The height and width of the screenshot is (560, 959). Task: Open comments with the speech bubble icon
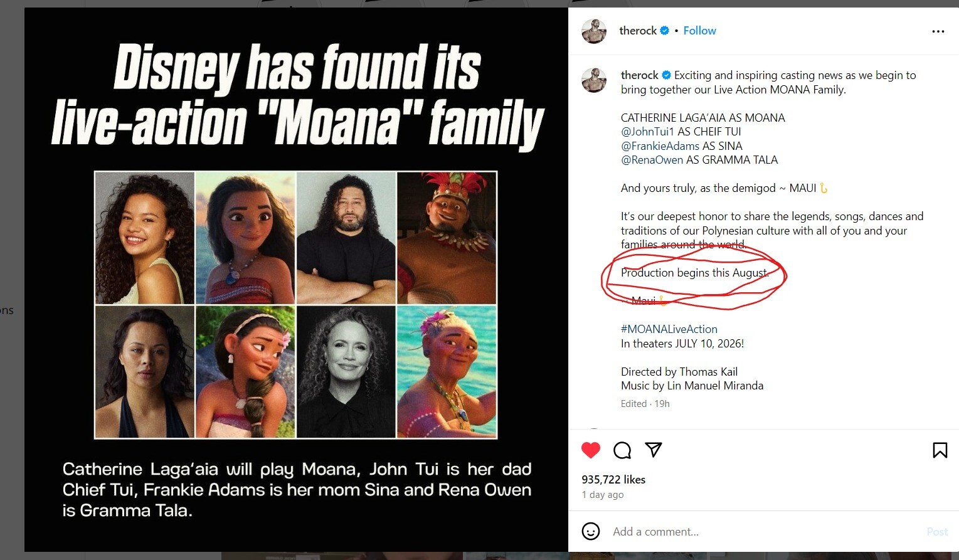coord(622,450)
